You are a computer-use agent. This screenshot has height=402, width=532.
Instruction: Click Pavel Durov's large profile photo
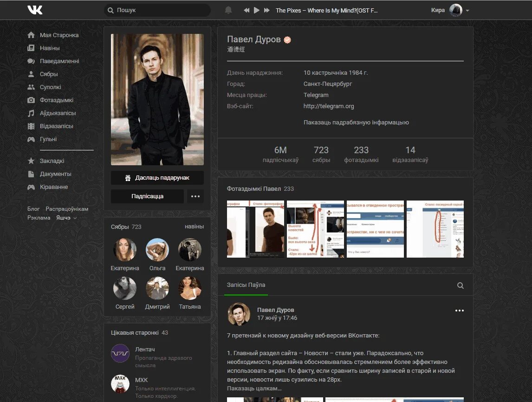[x=157, y=99]
